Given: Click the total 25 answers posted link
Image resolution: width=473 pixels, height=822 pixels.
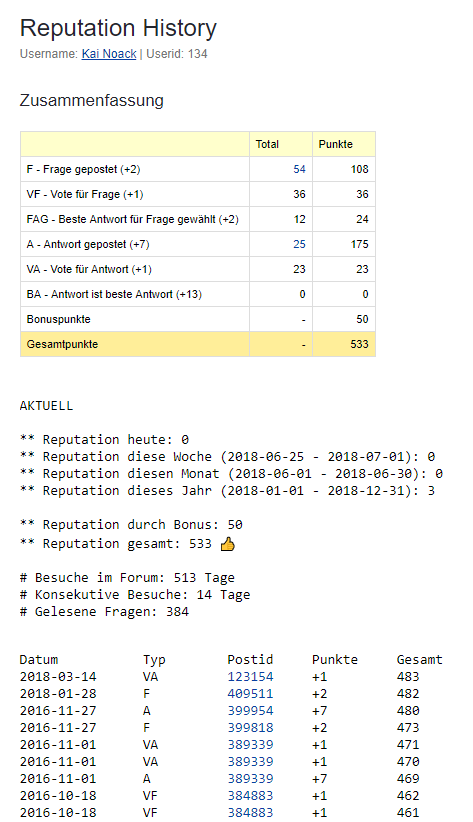Looking at the screenshot, I should click(299, 244).
